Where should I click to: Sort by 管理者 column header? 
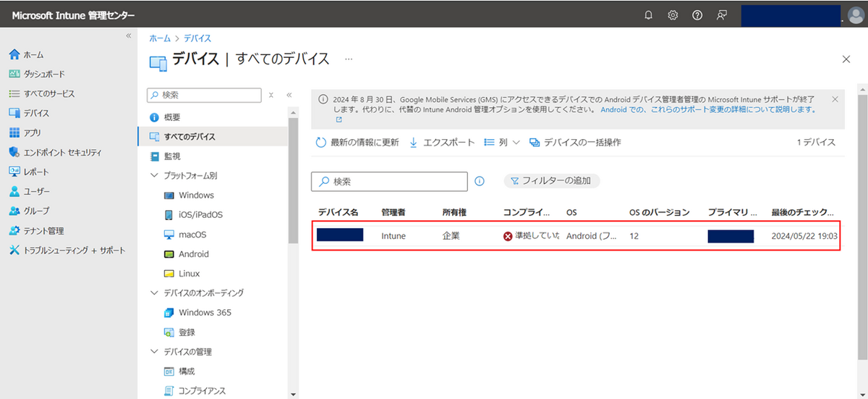pyautogui.click(x=393, y=212)
